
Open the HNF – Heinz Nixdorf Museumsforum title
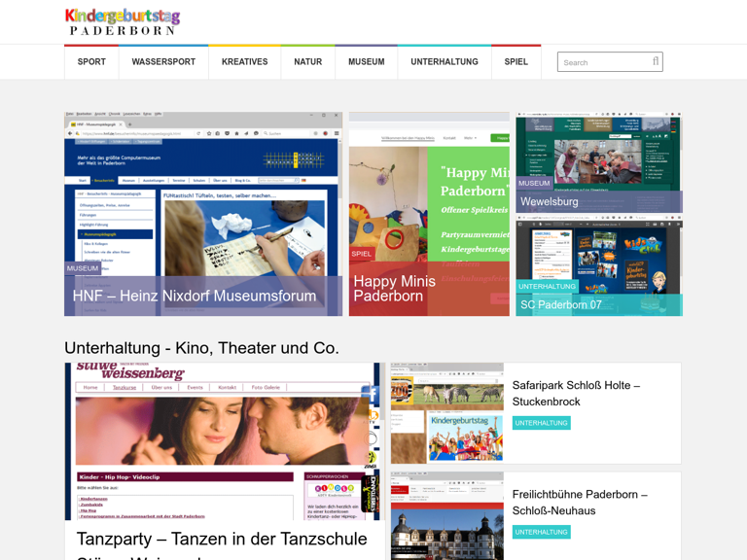[x=195, y=296]
